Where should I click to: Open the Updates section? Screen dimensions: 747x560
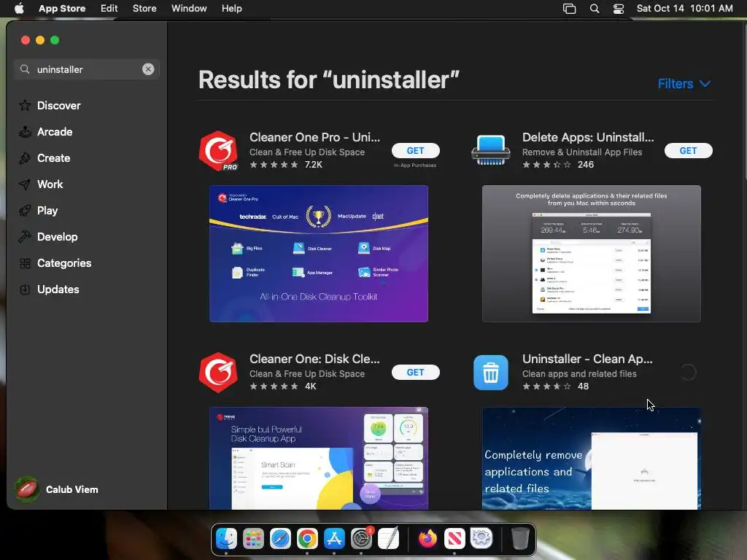click(x=49, y=289)
